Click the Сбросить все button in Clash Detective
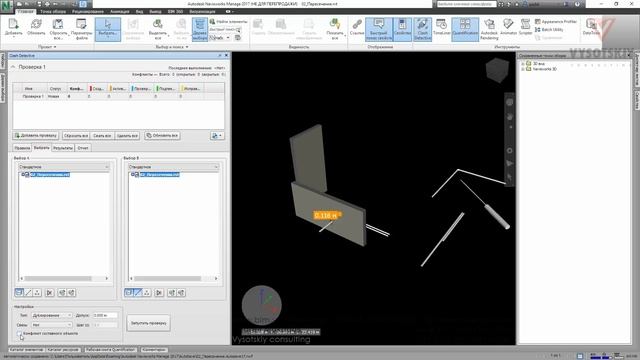 [x=76, y=136]
